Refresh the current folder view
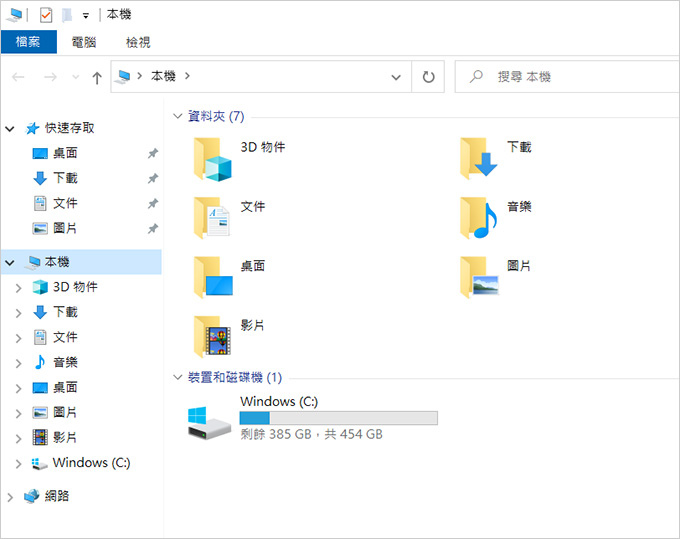This screenshot has height=539, width=680. [428, 77]
